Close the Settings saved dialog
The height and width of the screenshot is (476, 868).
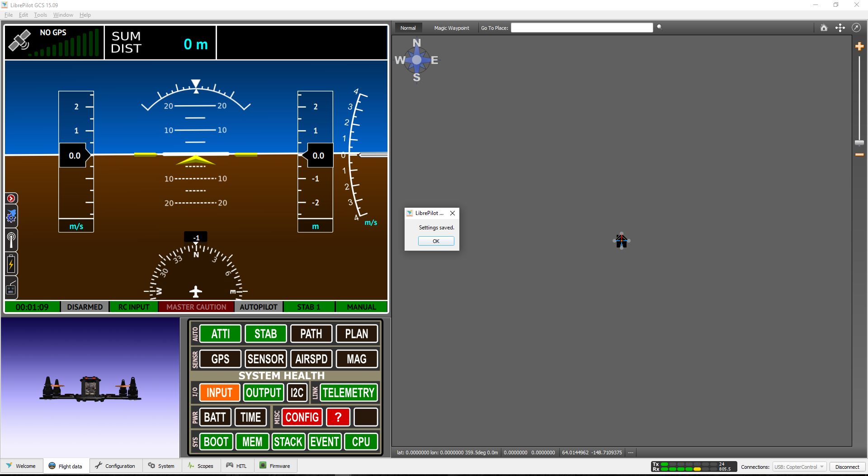tap(452, 213)
